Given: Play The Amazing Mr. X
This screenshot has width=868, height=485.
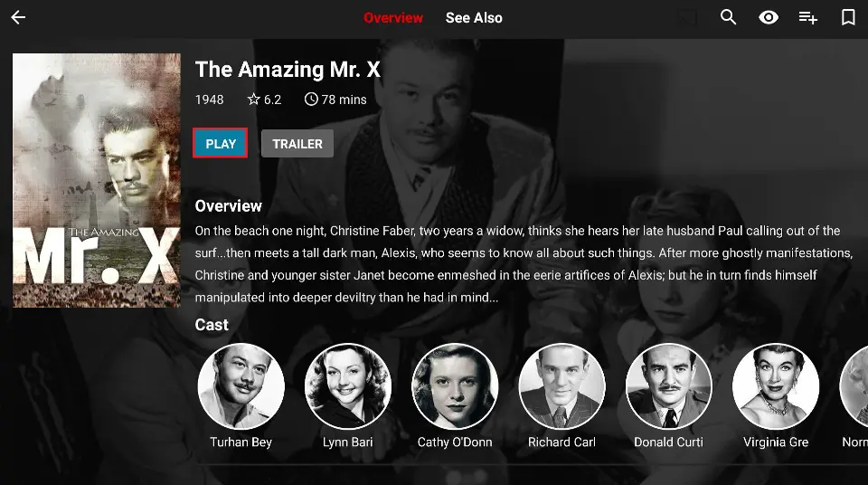Looking at the screenshot, I should (221, 144).
